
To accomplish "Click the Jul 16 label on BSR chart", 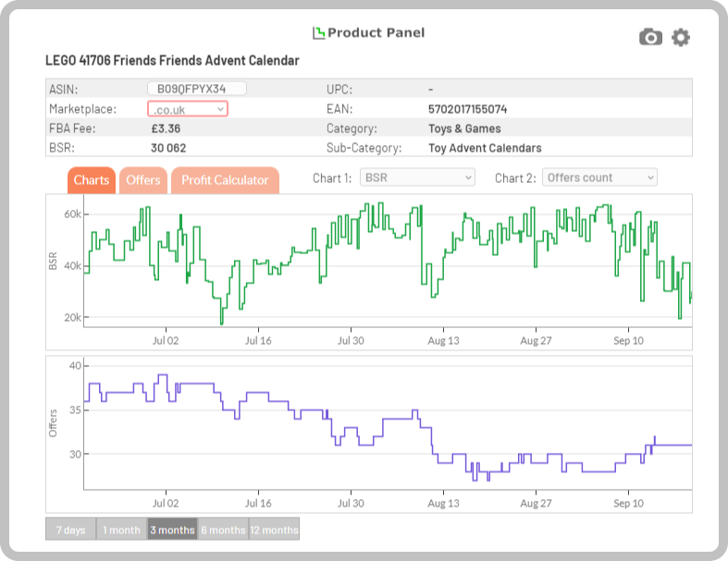I will click(258, 341).
